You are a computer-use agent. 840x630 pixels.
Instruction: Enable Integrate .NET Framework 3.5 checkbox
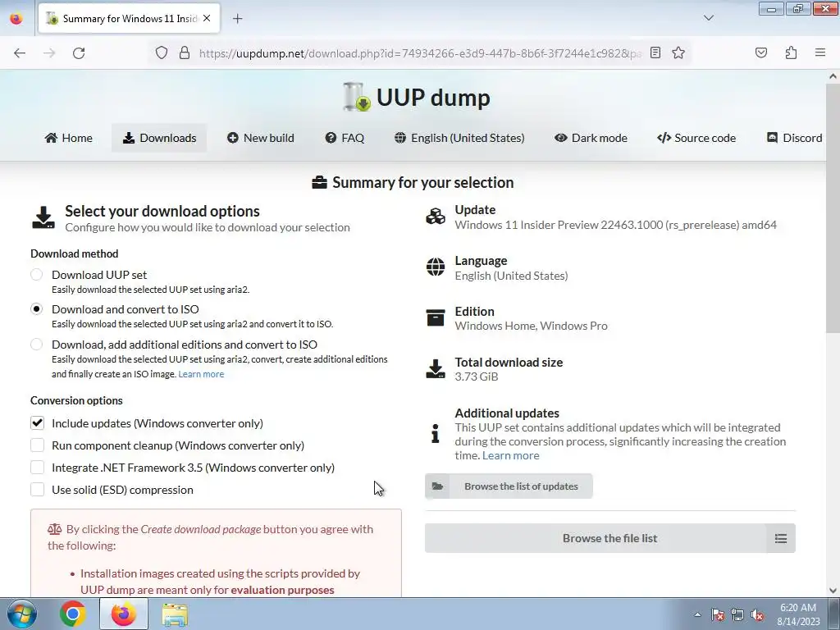point(37,468)
